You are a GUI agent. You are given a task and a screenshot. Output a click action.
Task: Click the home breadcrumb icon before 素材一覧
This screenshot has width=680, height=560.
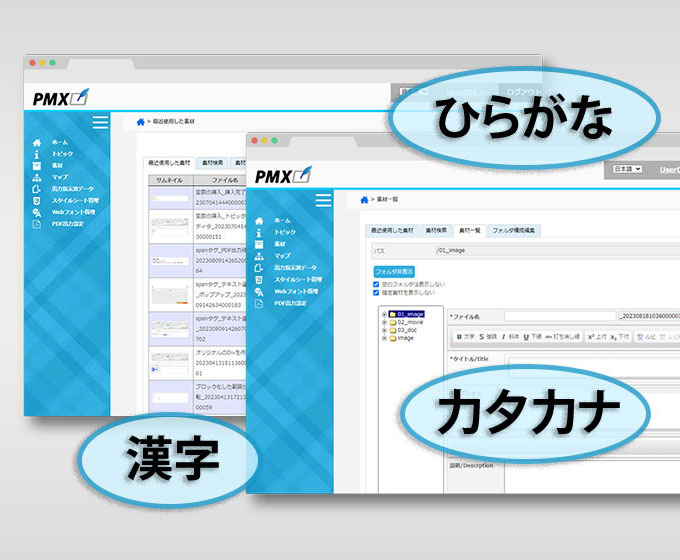[365, 200]
